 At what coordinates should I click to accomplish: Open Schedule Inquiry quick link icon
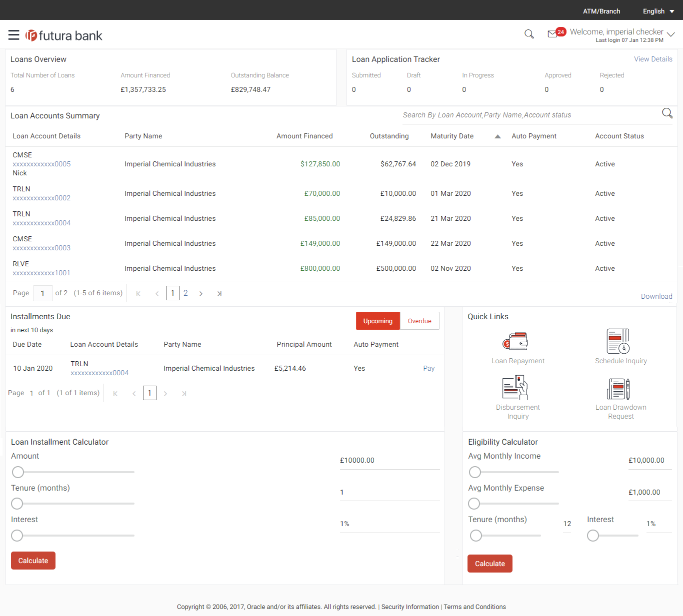(618, 341)
